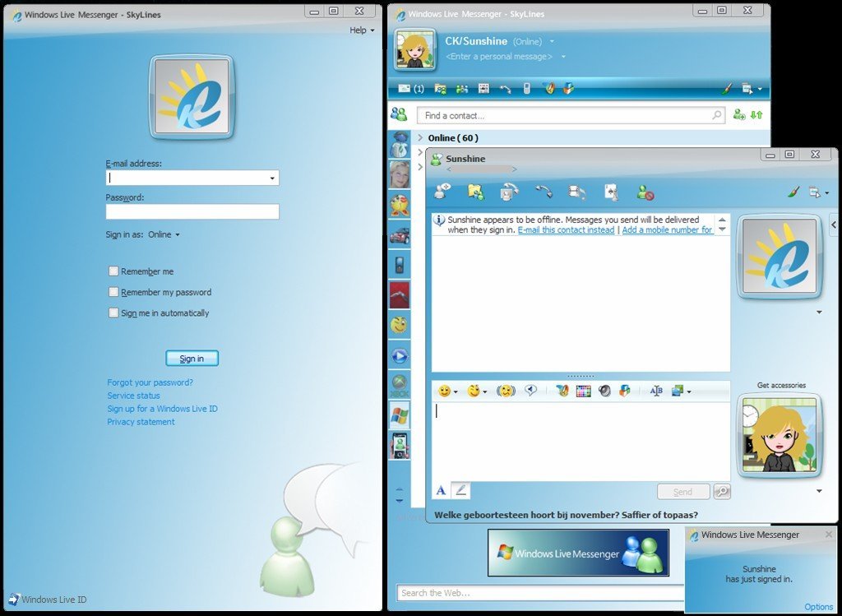The width and height of the screenshot is (842, 616).
Task: Open the background color grid in chat toolbar
Action: (x=583, y=391)
